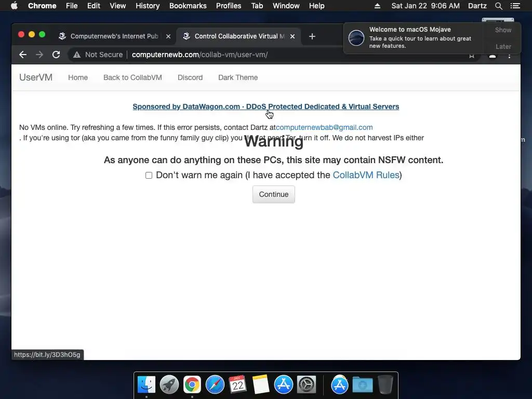Open the Window menu
Viewport: 532px width, 399px height.
tap(286, 6)
